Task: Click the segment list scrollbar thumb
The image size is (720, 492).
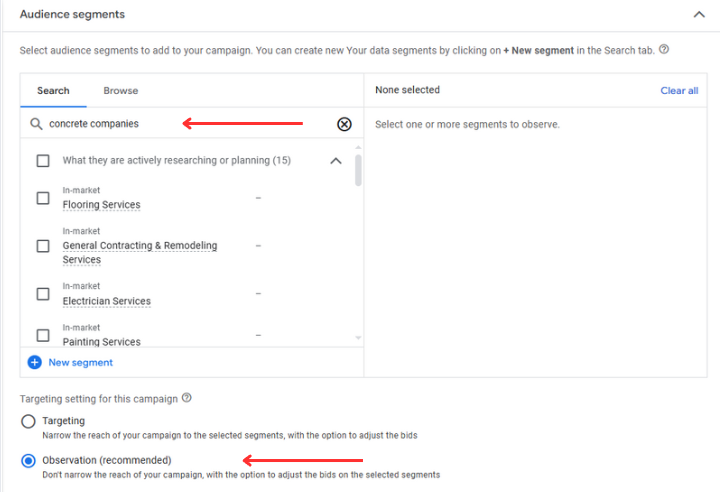Action: (x=358, y=170)
